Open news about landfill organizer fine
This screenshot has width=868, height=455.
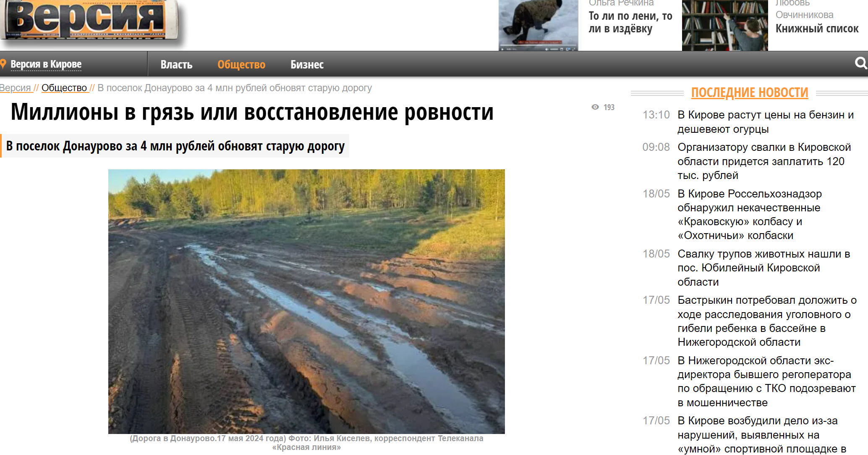coord(764,161)
